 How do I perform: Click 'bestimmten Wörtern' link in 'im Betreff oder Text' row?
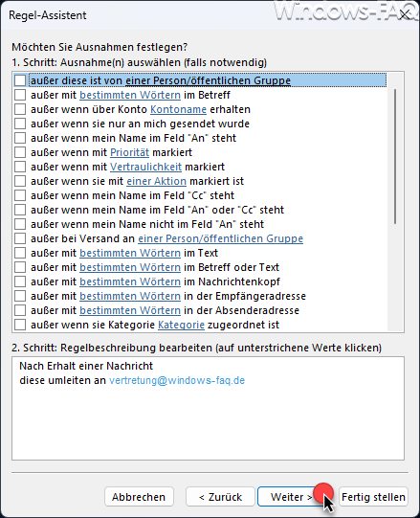point(130,267)
